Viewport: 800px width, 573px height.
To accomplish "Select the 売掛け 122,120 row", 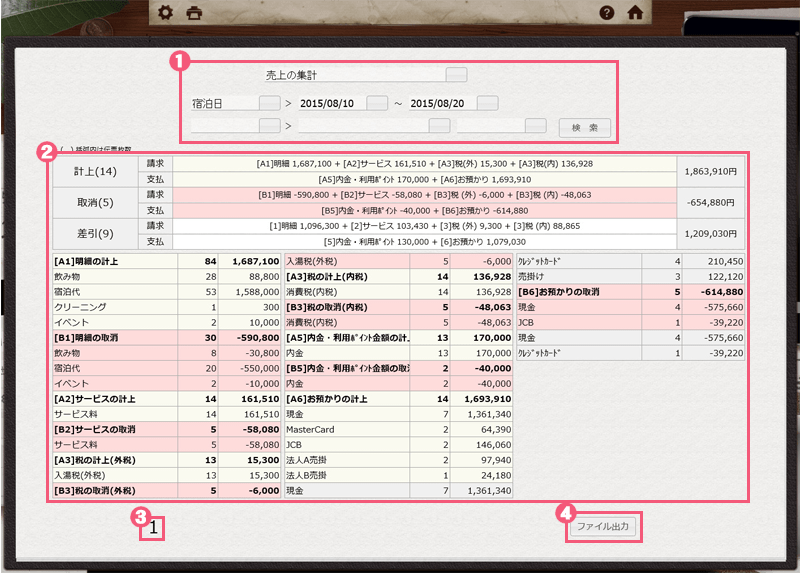I will click(631, 277).
